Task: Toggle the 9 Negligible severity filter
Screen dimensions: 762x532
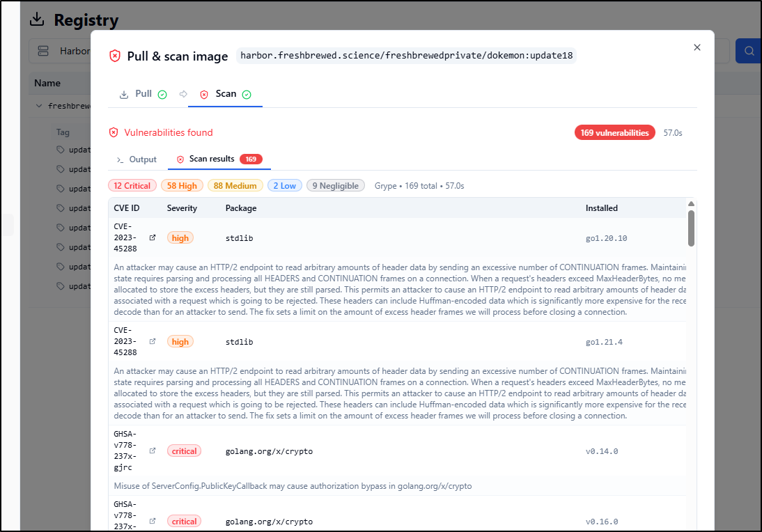Action: tap(335, 186)
